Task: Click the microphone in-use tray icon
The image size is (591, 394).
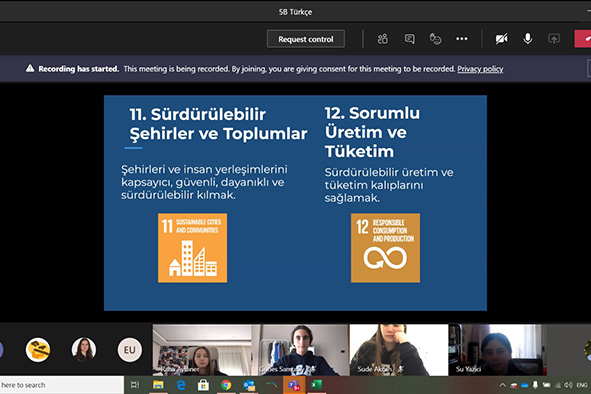Action: click(535, 385)
